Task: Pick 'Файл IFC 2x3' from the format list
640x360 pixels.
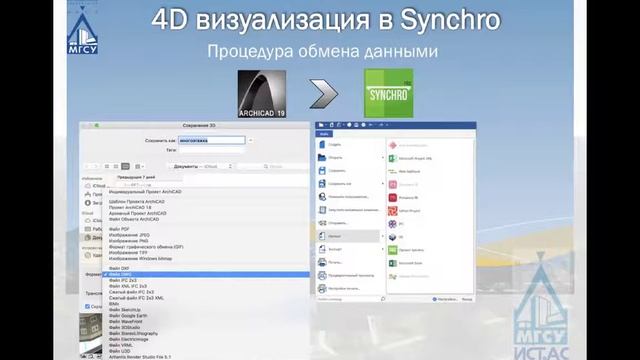Action: [x=122, y=280]
